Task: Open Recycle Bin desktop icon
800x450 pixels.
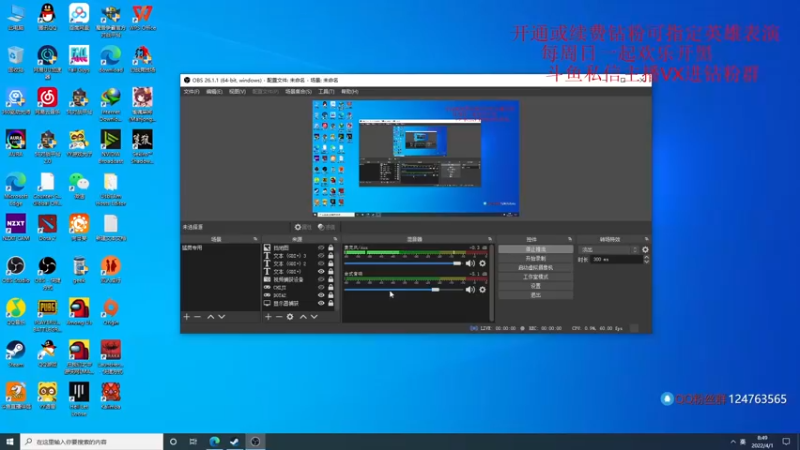Action: click(x=16, y=59)
